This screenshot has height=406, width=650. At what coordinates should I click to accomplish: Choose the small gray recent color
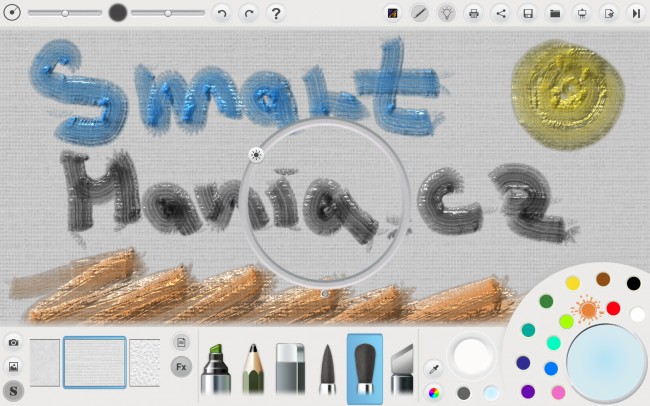(x=463, y=393)
